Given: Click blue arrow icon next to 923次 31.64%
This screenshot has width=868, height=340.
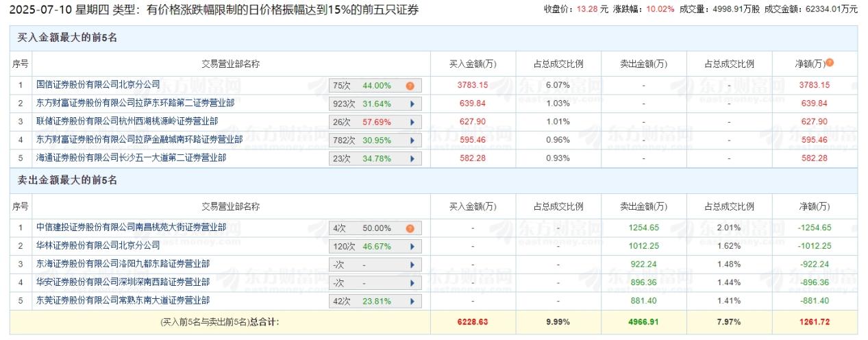Looking at the screenshot, I should pos(412,104).
